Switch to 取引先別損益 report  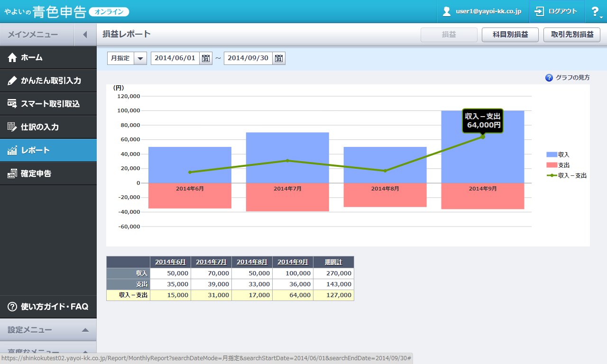click(572, 35)
